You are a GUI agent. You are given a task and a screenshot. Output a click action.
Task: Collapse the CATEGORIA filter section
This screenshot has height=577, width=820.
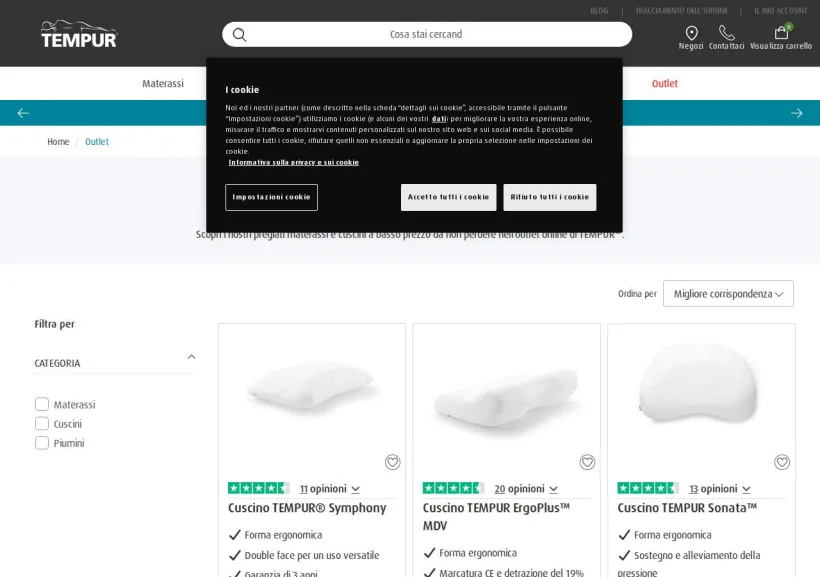(191, 357)
